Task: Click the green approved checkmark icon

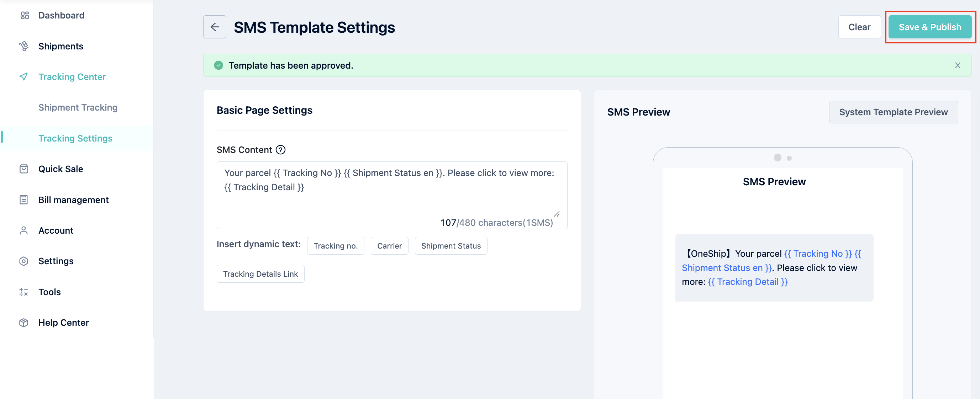Action: click(218, 65)
